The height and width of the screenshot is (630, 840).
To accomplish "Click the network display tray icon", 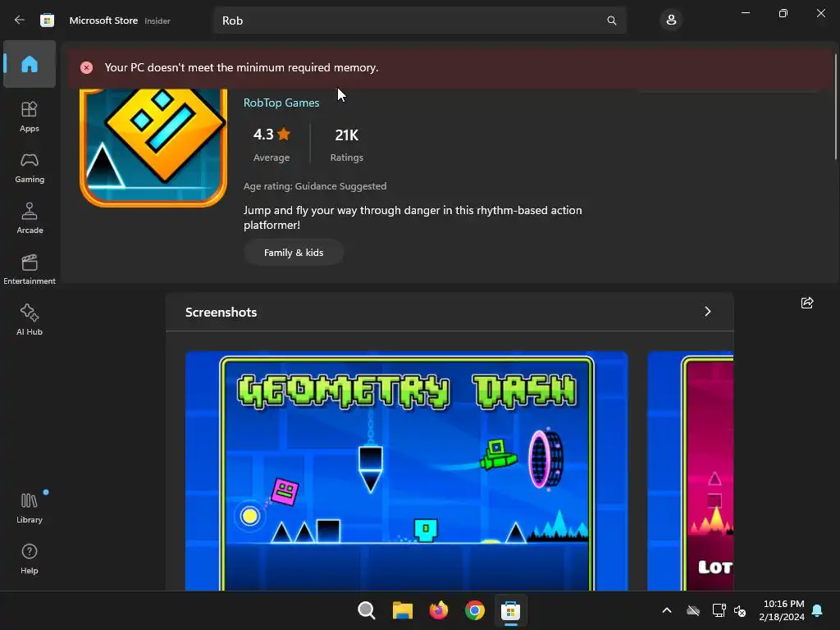I will (x=719, y=610).
